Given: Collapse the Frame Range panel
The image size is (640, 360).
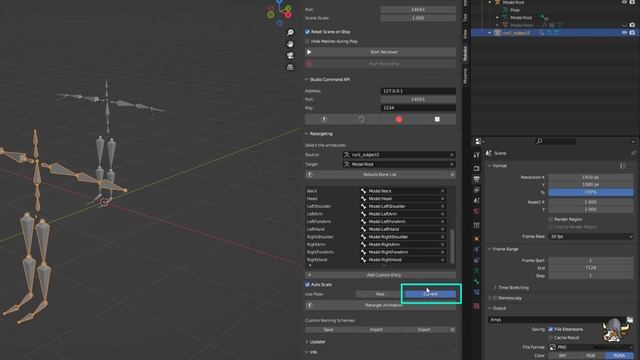Looking at the screenshot, I should tap(490, 249).
